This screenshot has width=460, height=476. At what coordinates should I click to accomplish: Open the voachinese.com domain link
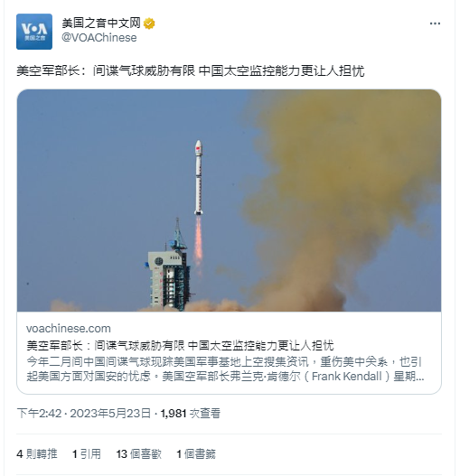(69, 329)
